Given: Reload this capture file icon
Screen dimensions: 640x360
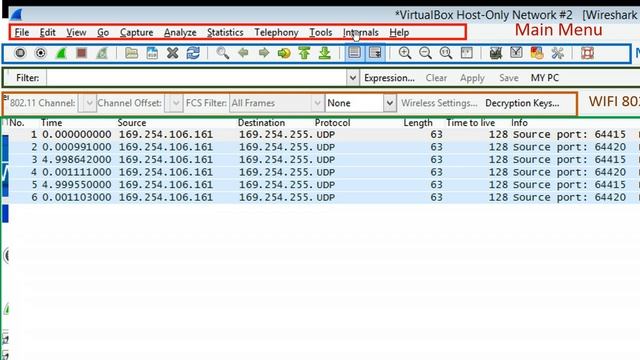Looking at the screenshot, I should 193,53.
